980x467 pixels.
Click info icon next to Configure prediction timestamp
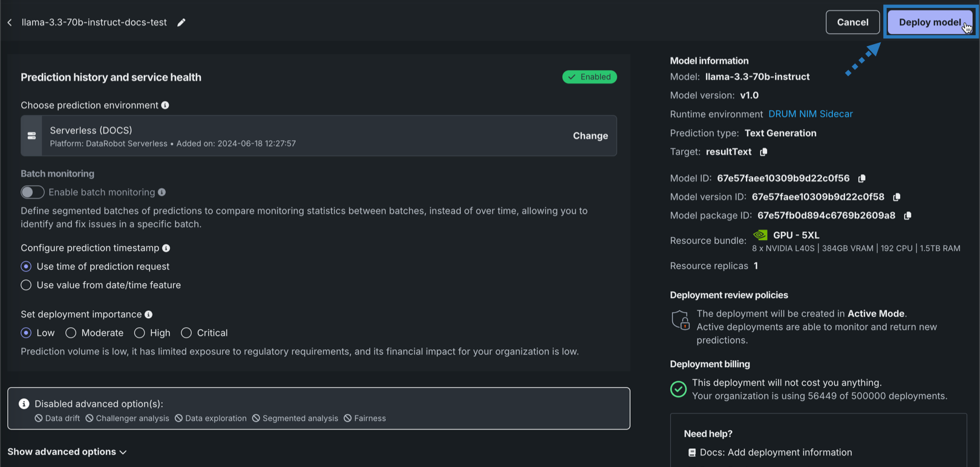click(166, 248)
